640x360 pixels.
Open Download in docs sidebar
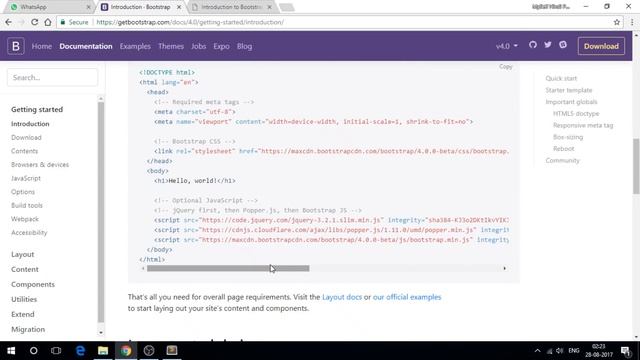pyautogui.click(x=26, y=138)
